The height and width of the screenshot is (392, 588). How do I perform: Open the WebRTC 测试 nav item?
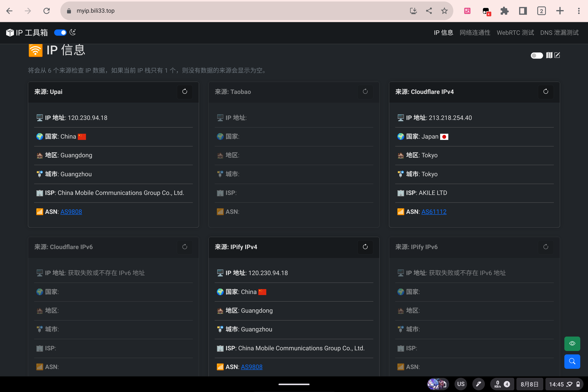click(x=515, y=33)
